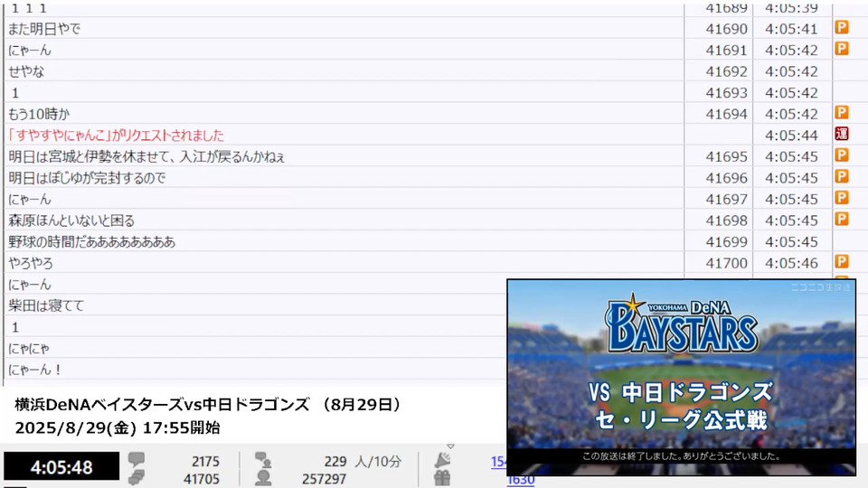Viewport: 868px width, 488px height.
Task: Select comment 'また明日やで'
Action: click(44, 29)
